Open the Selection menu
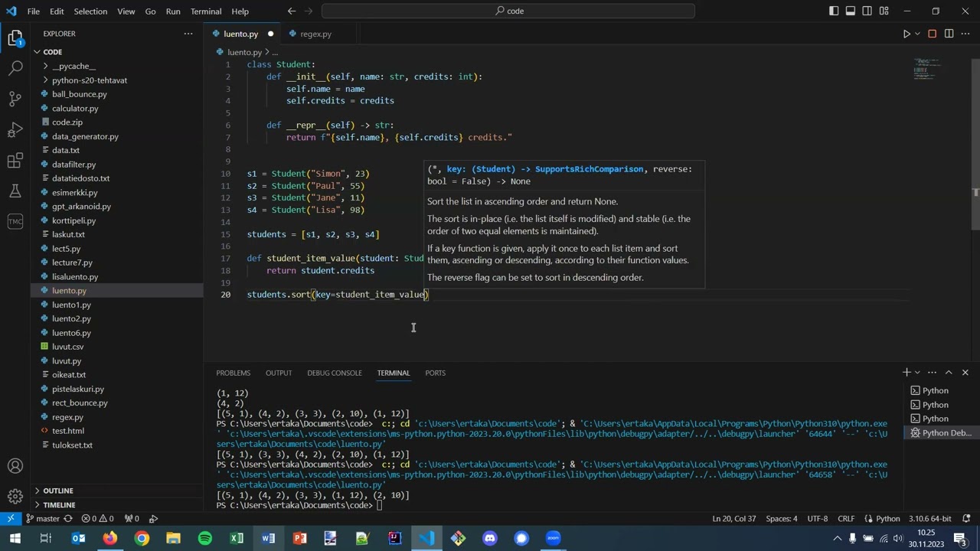 point(90,11)
